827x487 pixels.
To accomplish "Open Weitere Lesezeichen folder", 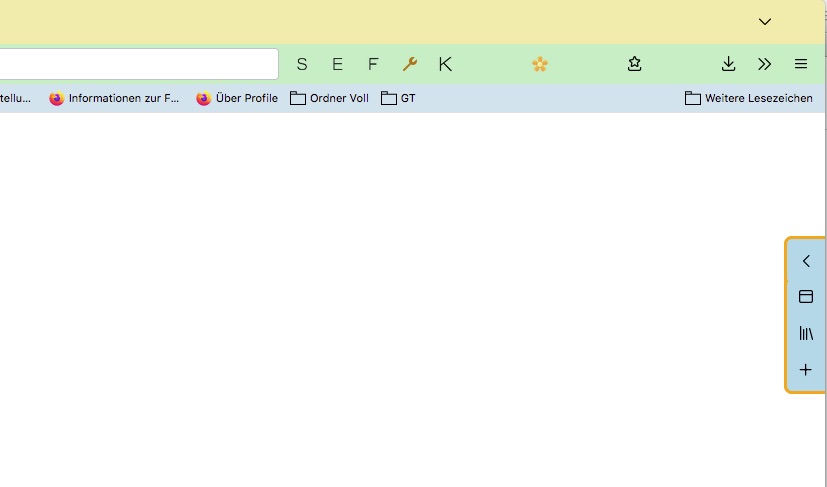I will pyautogui.click(x=748, y=98).
